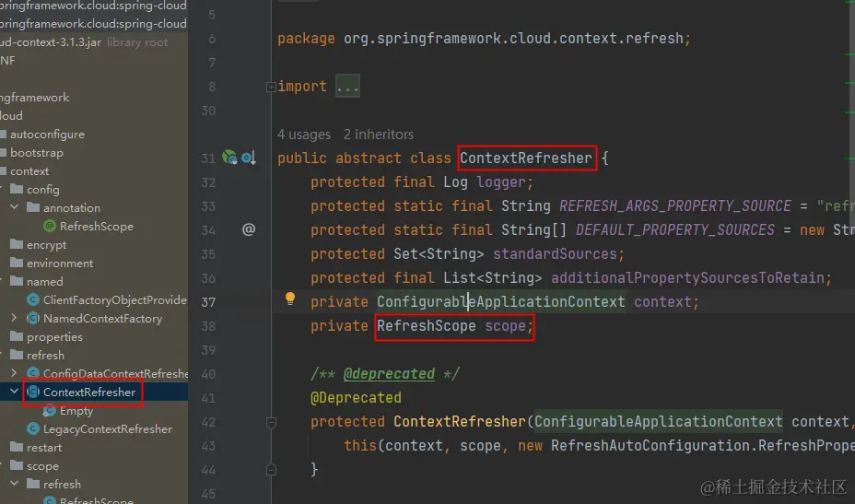Click the @deprecated Javadoc tag on line 40
Image resolution: width=855 pixels, height=504 pixels.
tap(389, 374)
